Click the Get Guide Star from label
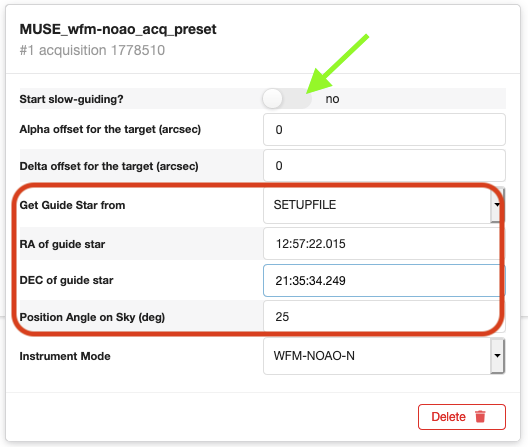Screen dimensions: 528x447 [x=72, y=205]
